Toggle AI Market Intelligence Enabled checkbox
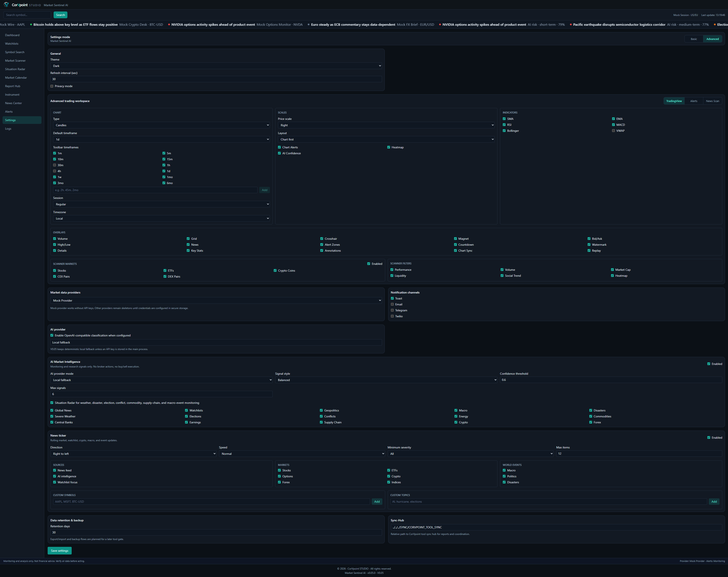The image size is (728, 577). [x=709, y=364]
